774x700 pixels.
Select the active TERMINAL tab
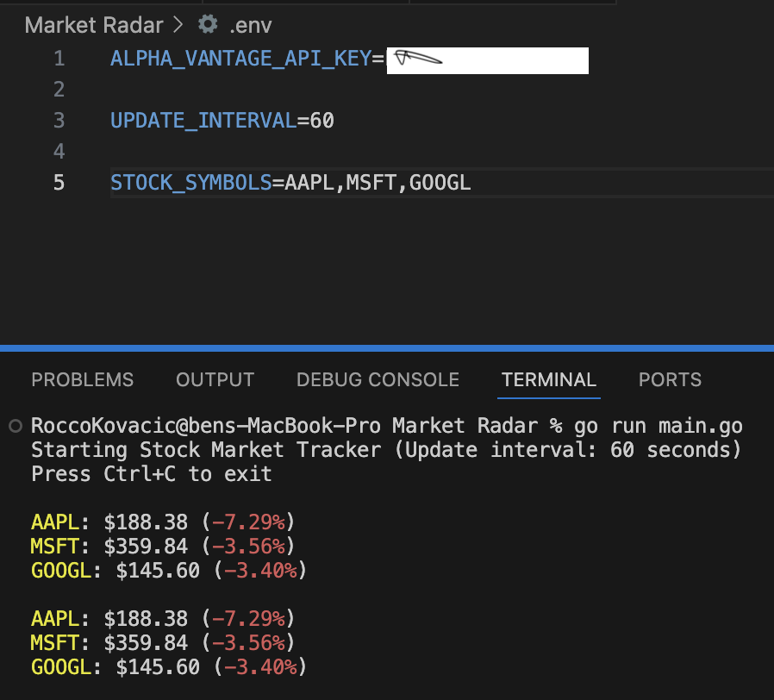click(x=548, y=379)
